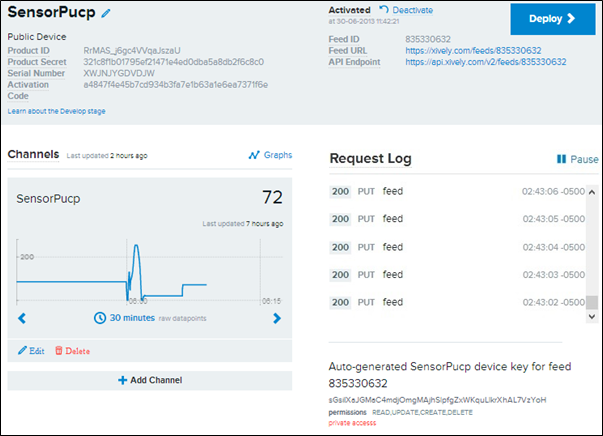
Task: Go to previous graph time range arrow
Action: [22, 318]
